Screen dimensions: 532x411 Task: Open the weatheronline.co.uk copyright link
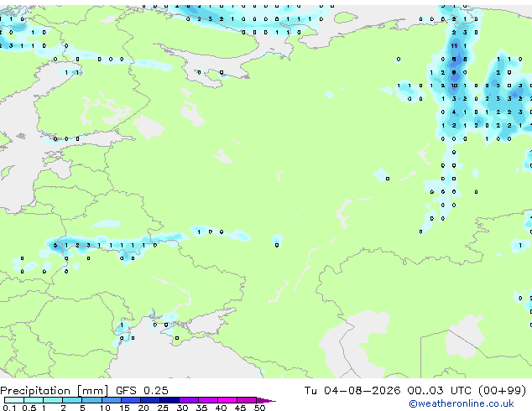461,403
